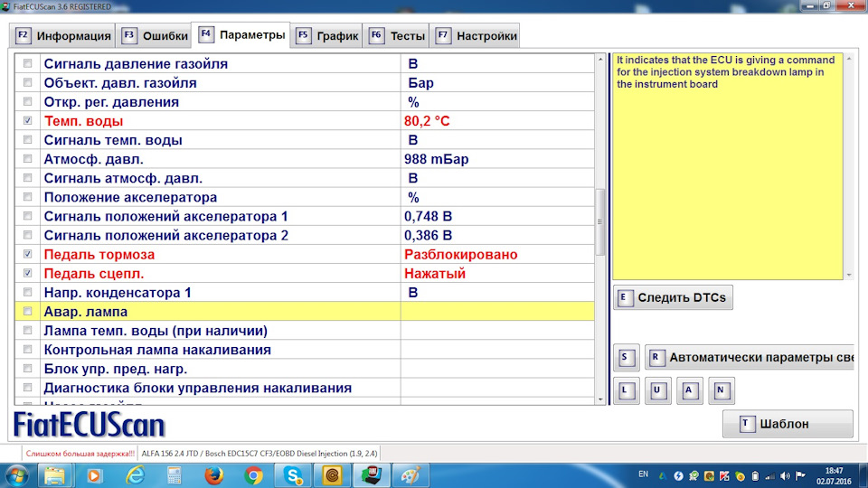Click the network signal tray icon
Viewport: 868px width, 488px height.
point(770,476)
